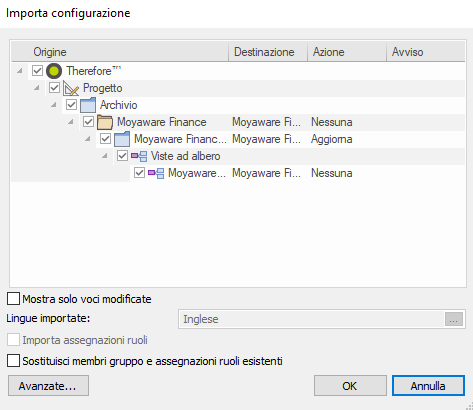473x410 pixels.
Task: Collapse the Progetto node
Action: [x=37, y=88]
